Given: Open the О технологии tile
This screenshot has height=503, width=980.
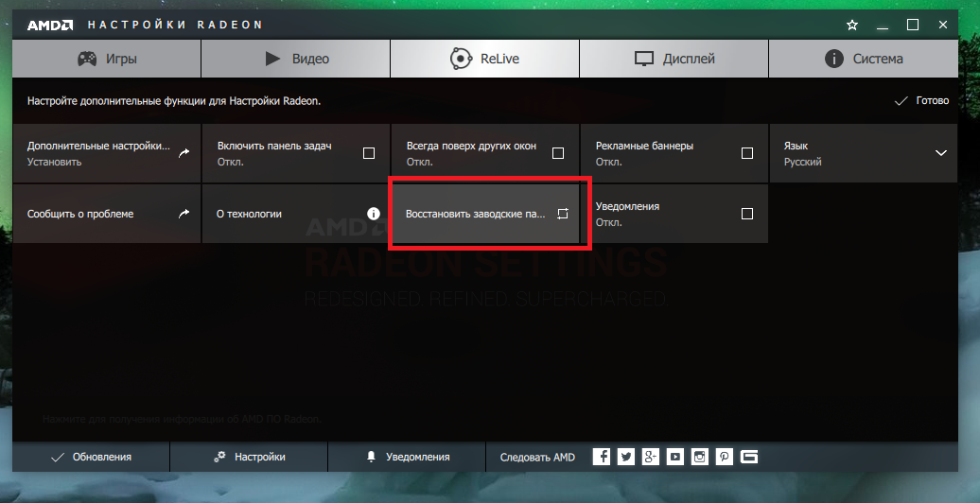Looking at the screenshot, I should click(296, 214).
